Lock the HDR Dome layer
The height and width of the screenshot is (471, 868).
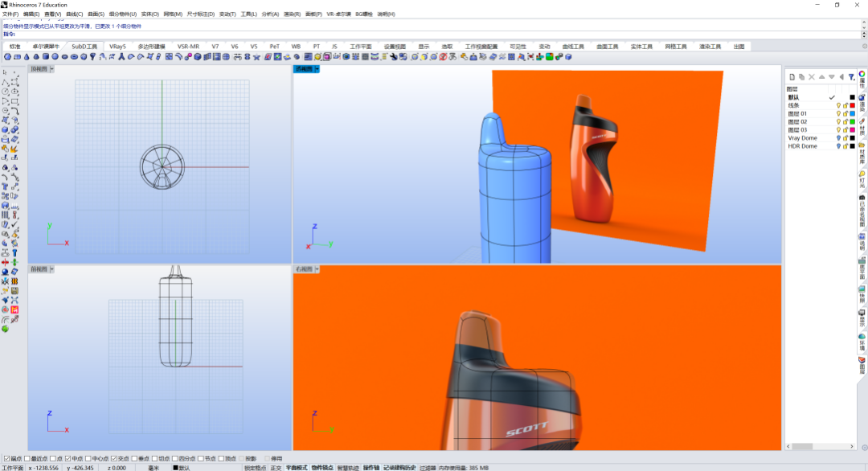[x=845, y=146]
